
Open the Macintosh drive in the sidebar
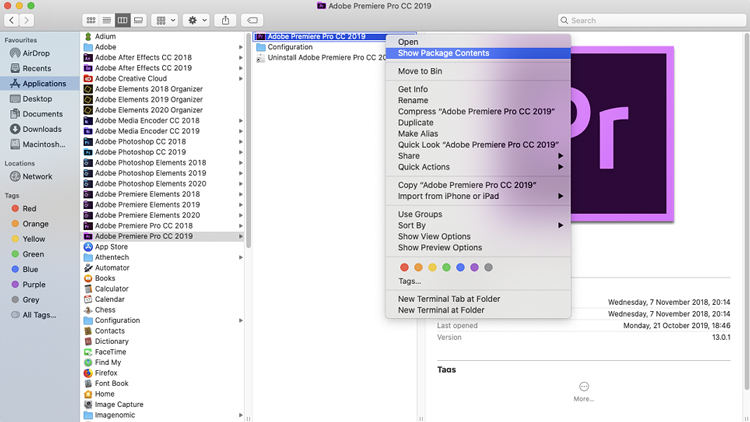tap(44, 144)
